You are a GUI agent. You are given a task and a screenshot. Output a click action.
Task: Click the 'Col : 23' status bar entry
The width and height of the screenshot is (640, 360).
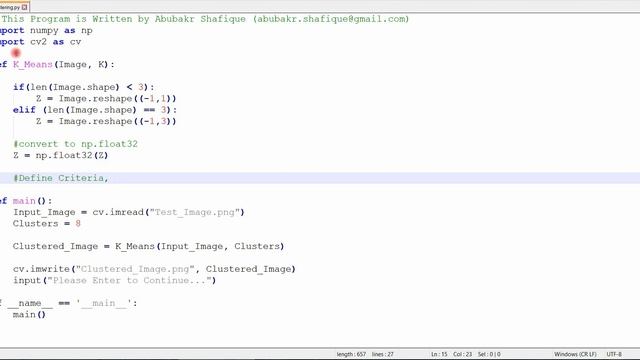pyautogui.click(x=462, y=354)
